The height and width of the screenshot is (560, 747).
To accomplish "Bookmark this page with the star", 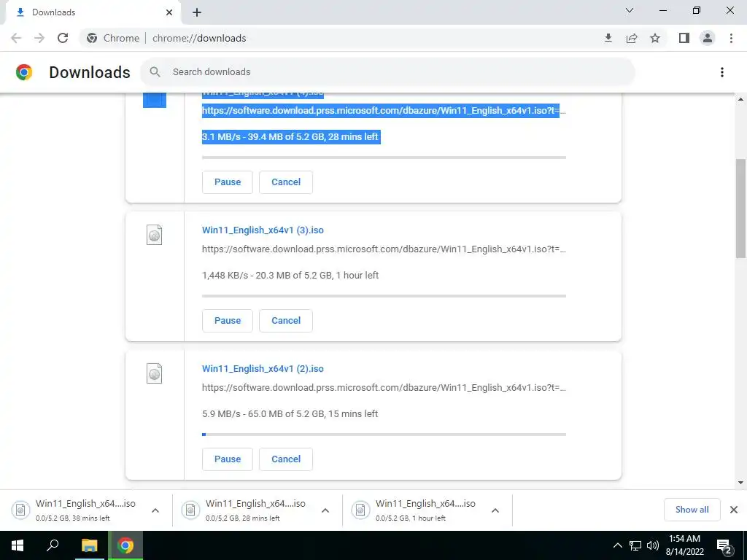I will [655, 38].
